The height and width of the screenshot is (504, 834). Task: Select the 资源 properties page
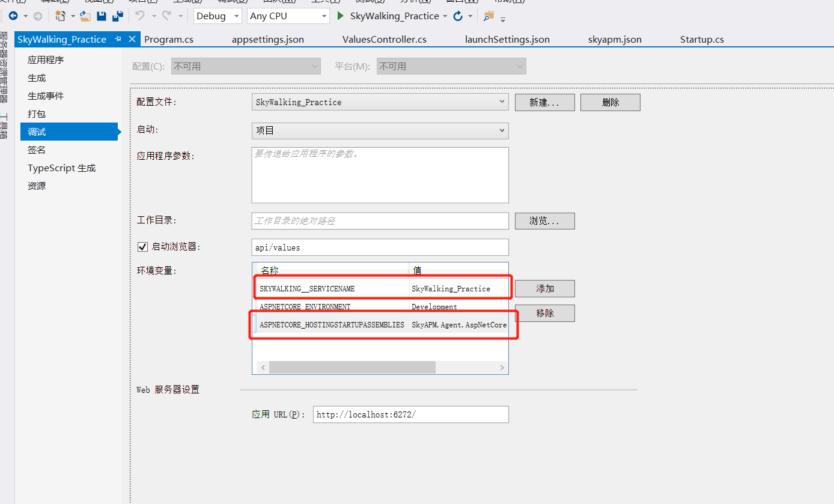pos(70,186)
